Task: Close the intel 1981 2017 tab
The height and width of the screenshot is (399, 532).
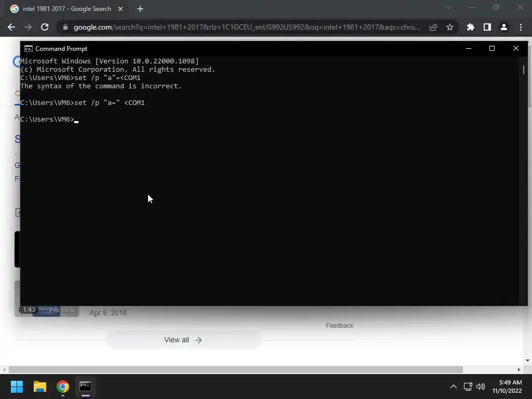Action: pyautogui.click(x=121, y=9)
